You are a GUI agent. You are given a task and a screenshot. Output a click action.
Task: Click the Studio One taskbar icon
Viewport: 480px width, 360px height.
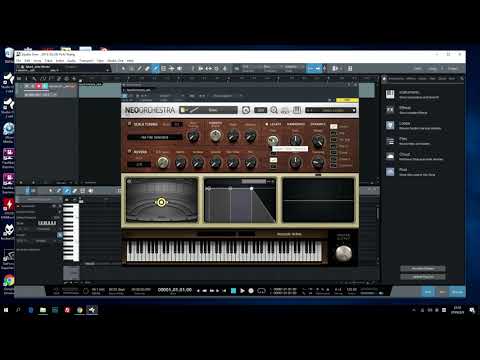(x=92, y=310)
